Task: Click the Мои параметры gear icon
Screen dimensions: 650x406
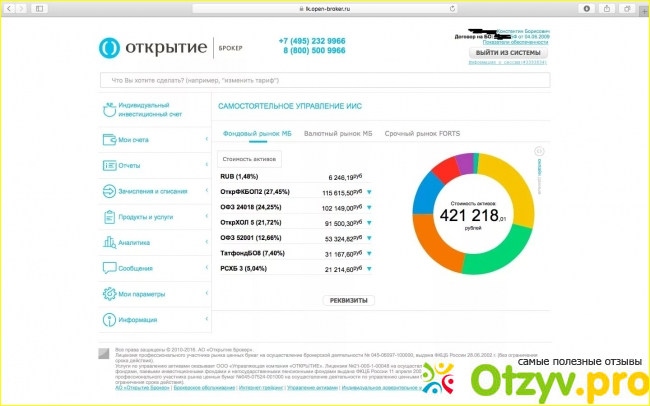Action: [108, 294]
